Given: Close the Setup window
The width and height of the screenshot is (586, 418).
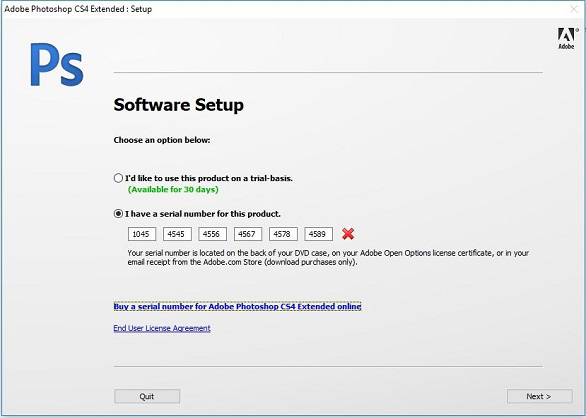Looking at the screenshot, I should click(x=574, y=9).
